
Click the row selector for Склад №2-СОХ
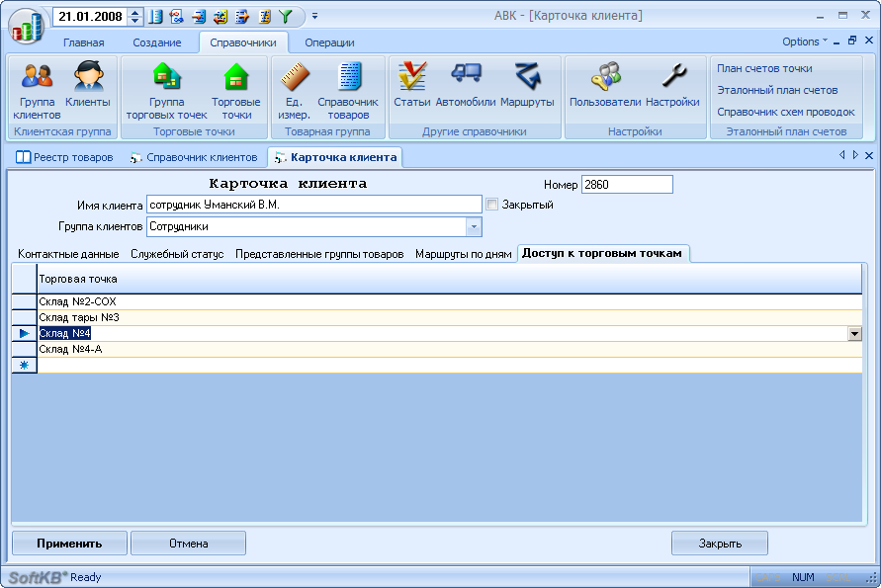(24, 302)
